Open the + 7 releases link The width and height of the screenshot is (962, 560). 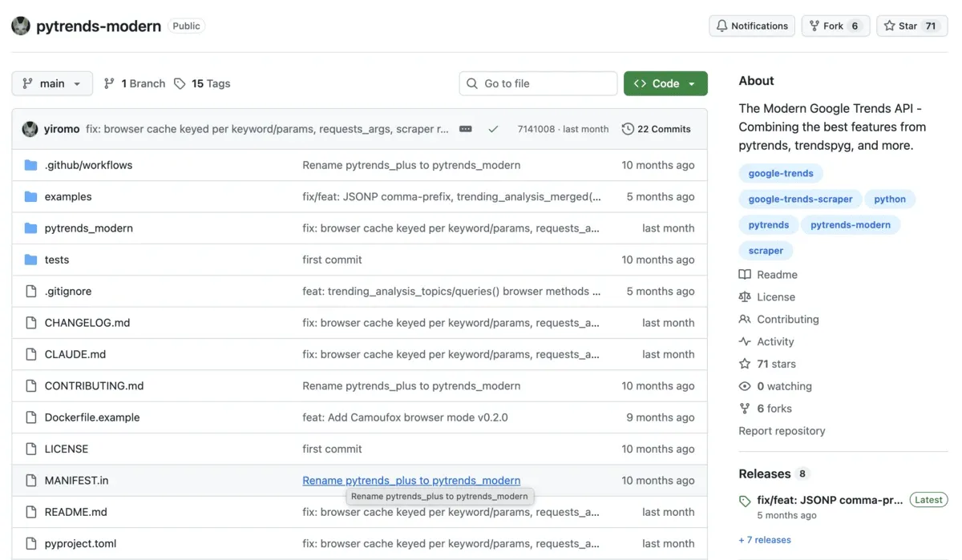pyautogui.click(x=765, y=540)
